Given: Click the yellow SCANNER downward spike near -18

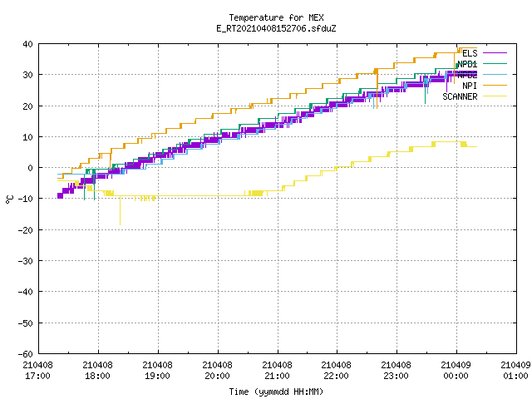Looking at the screenshot, I should [x=120, y=210].
